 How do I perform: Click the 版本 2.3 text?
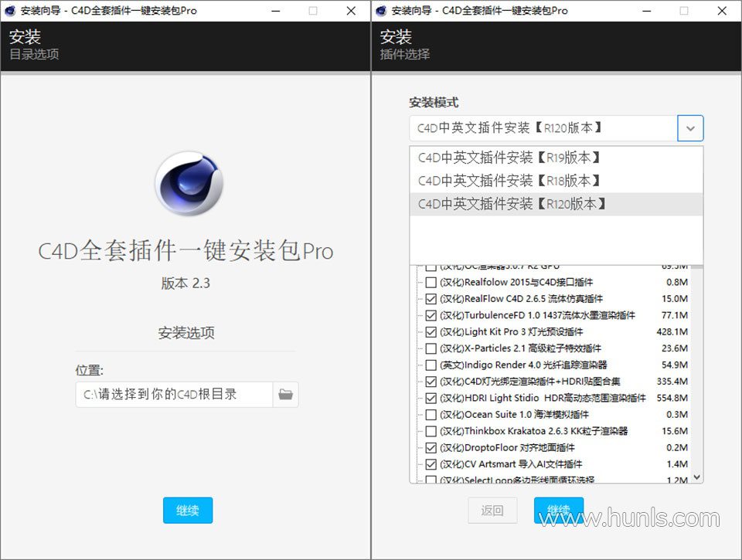tap(185, 283)
